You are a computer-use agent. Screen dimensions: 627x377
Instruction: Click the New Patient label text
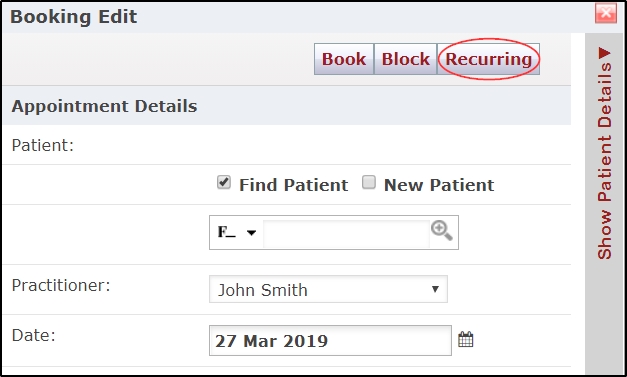439,185
